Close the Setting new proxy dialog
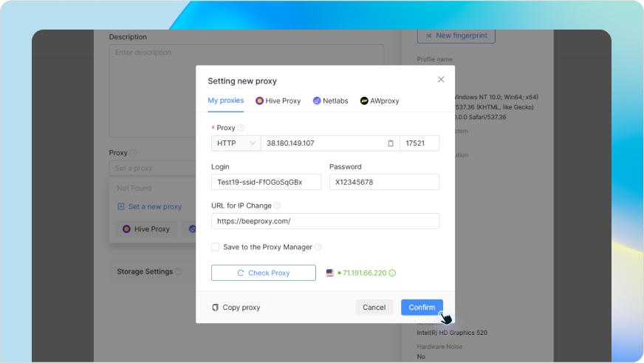Image resolution: width=644 pixels, height=363 pixels. coord(441,80)
